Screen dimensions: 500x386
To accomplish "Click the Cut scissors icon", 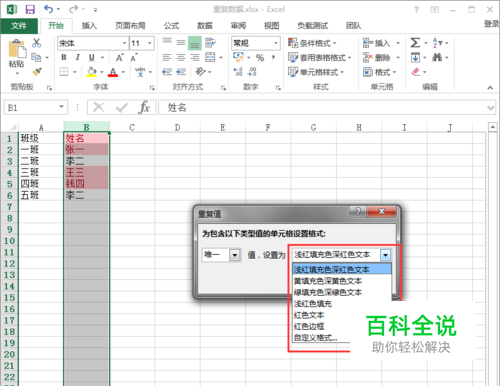I will (x=36, y=43).
